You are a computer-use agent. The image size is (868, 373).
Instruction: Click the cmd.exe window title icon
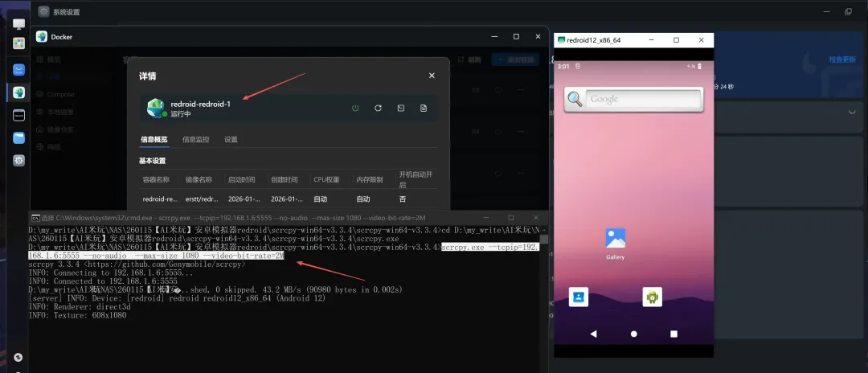point(35,218)
